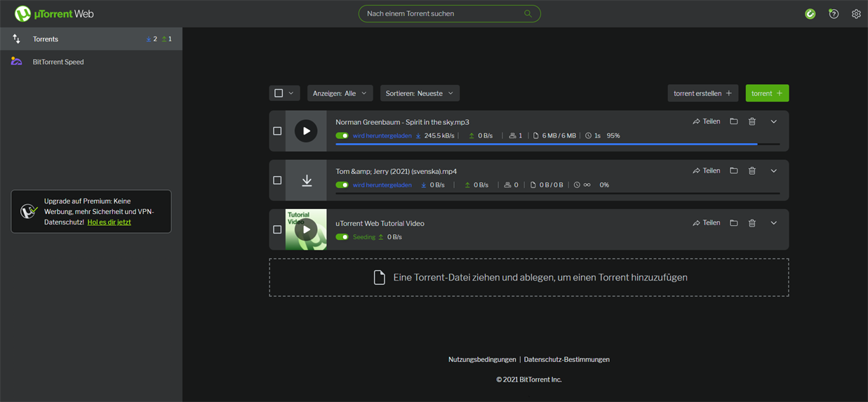The width and height of the screenshot is (868, 402).
Task: Click the BitTorrent Speed sidebar icon
Action: point(16,62)
